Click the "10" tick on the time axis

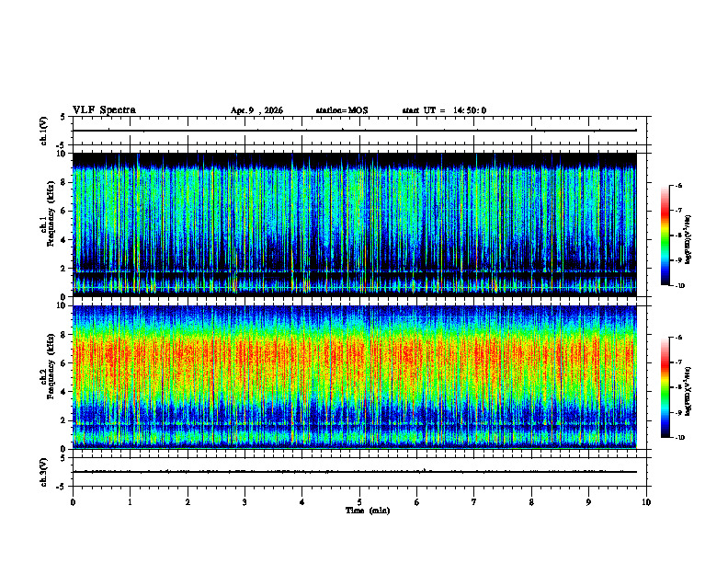click(646, 502)
